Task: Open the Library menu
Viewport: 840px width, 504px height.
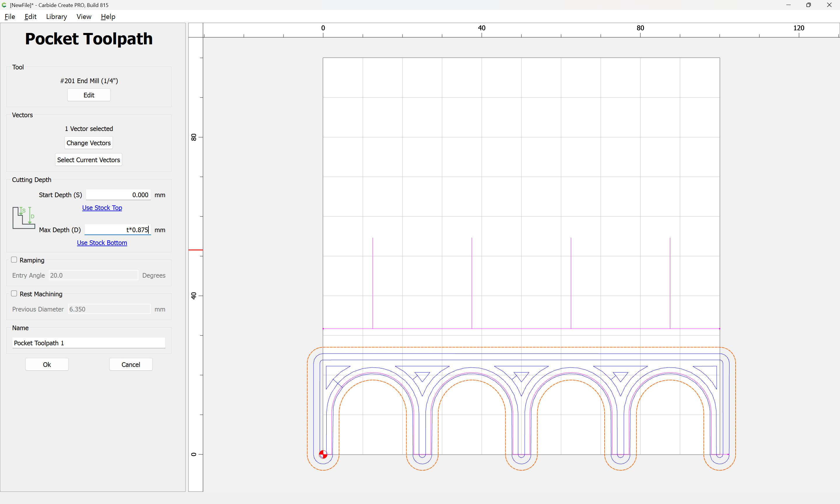Action: point(56,17)
